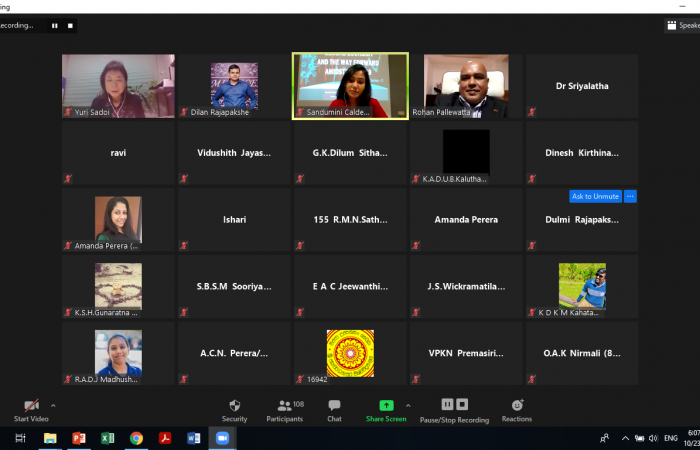700x450 pixels.
Task: Open the Reactions menu
Action: coord(517,410)
